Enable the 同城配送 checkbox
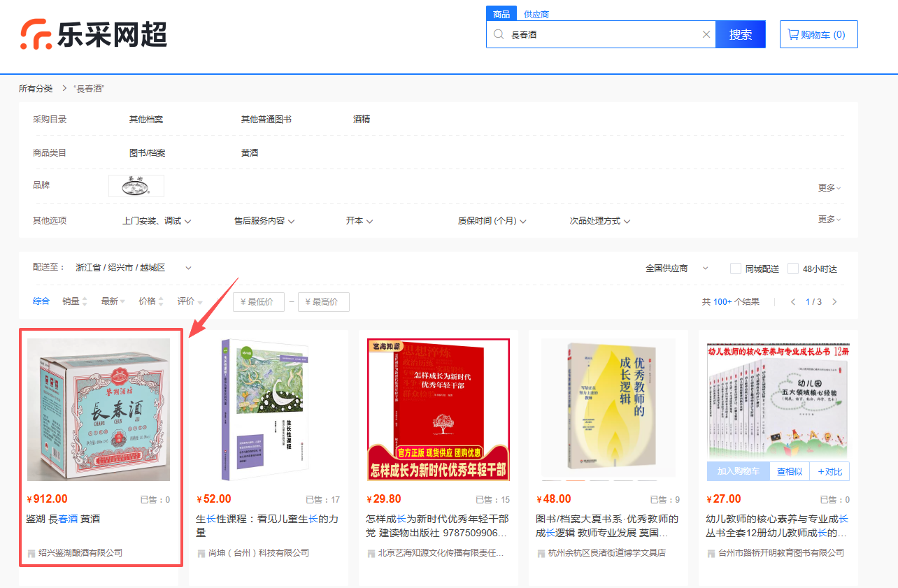 point(736,268)
